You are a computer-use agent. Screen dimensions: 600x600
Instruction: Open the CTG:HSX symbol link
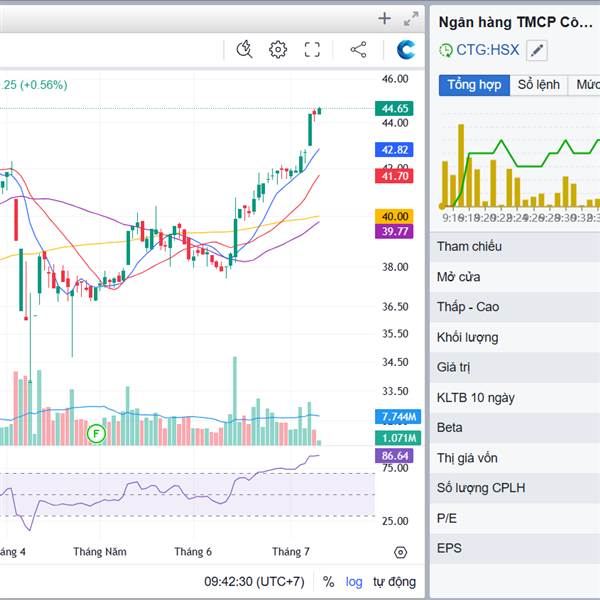(488, 50)
